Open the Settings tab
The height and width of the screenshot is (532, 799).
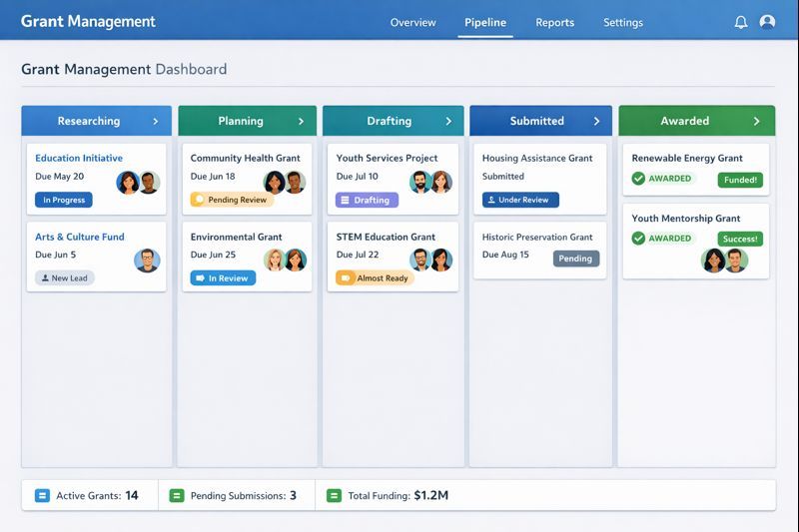pyautogui.click(x=622, y=22)
